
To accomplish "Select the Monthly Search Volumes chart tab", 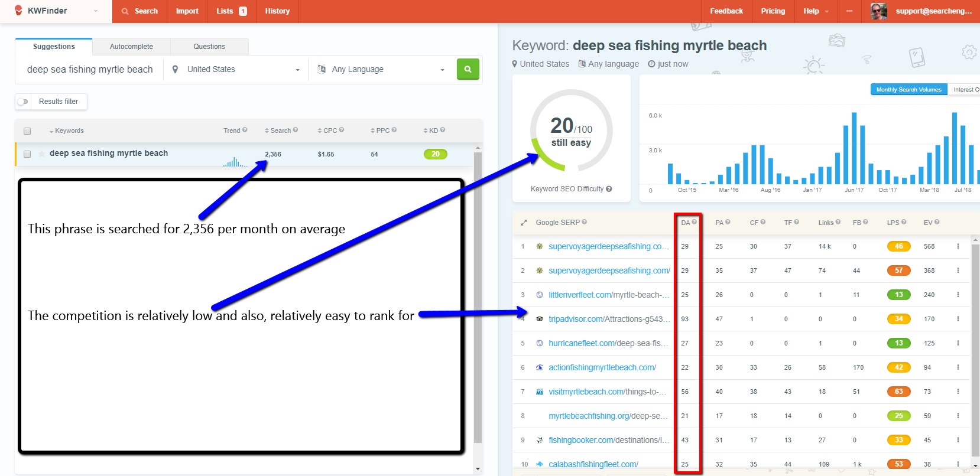I will coord(909,90).
